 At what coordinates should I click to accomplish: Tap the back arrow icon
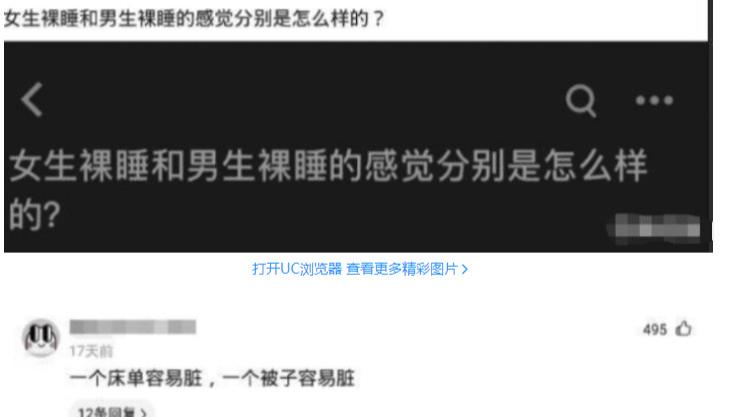pyautogui.click(x=32, y=100)
